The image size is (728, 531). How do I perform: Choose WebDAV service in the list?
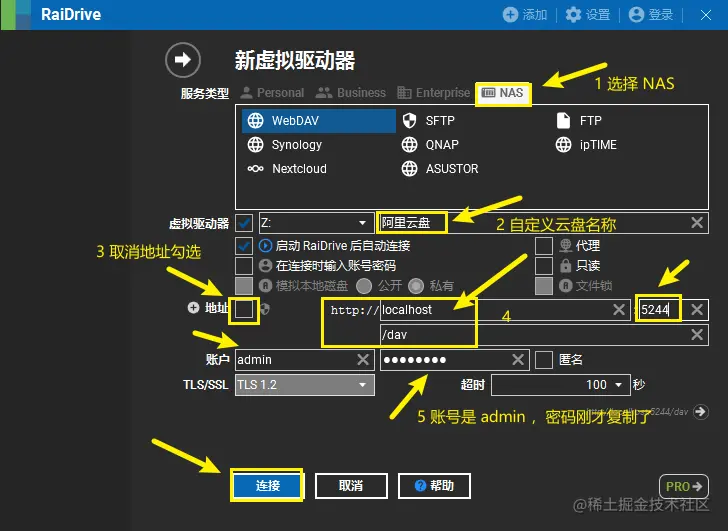[x=319, y=121]
